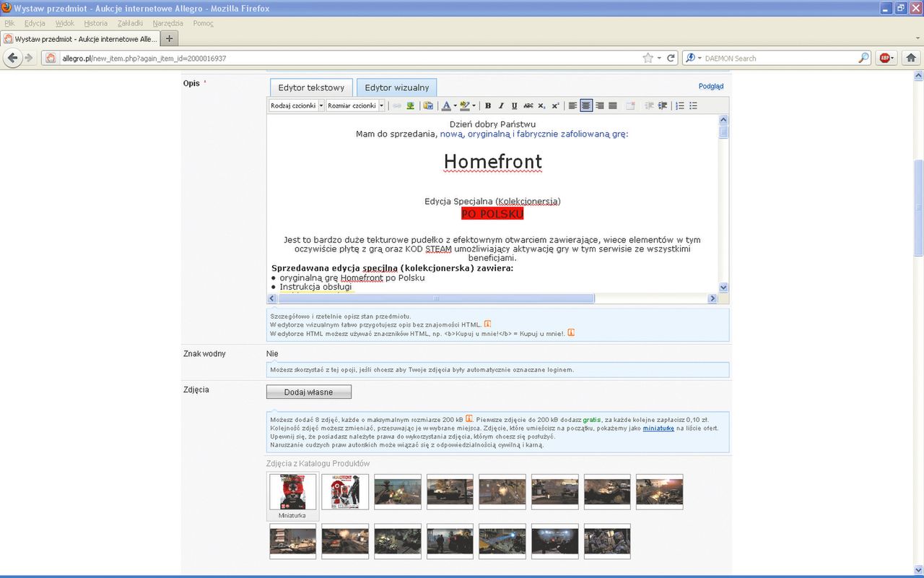Click the 'Nie' watermark value
924x578 pixels.
tap(272, 353)
